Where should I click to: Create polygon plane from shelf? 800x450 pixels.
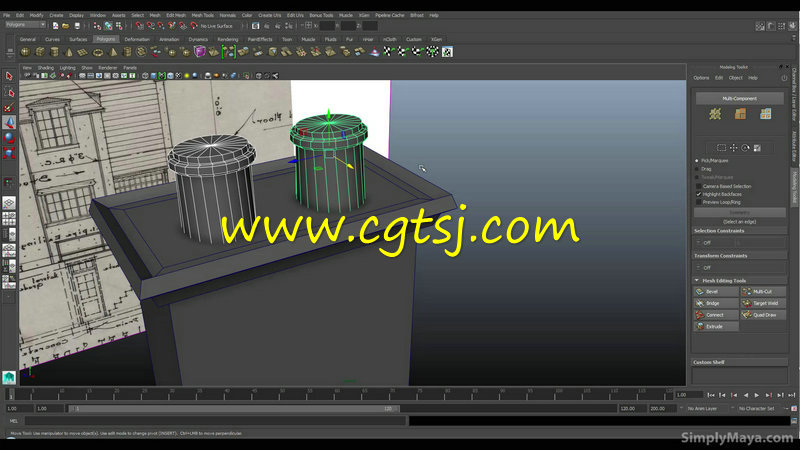click(83, 52)
